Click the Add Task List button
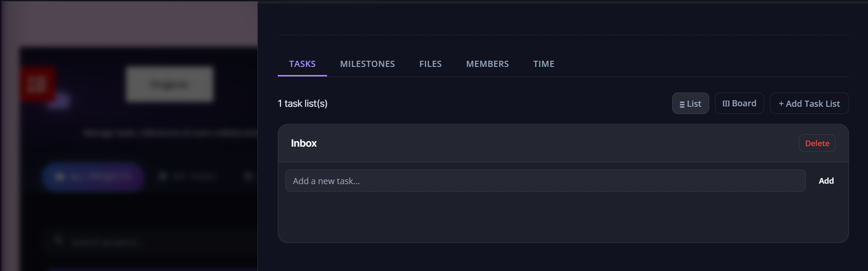Viewport: 868px width, 271px height. tap(809, 103)
